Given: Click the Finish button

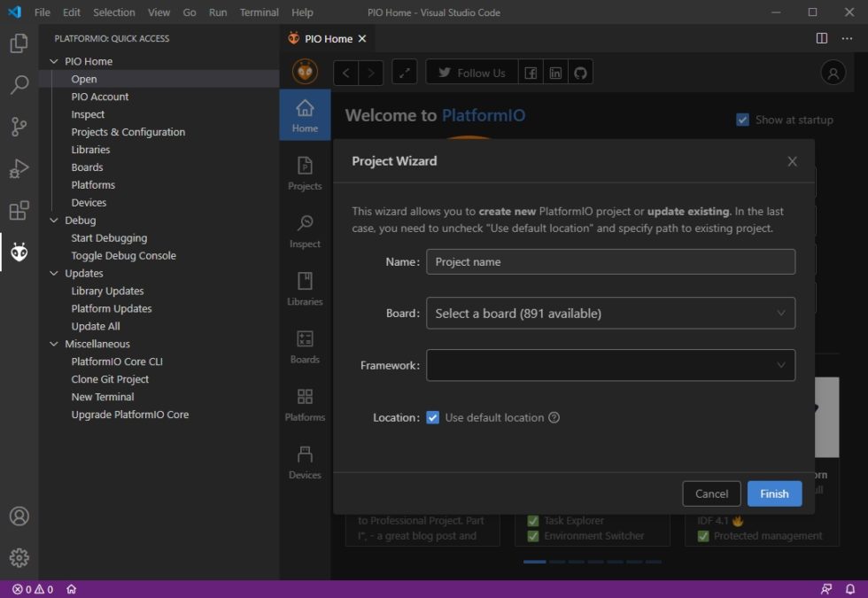Looking at the screenshot, I should (774, 493).
